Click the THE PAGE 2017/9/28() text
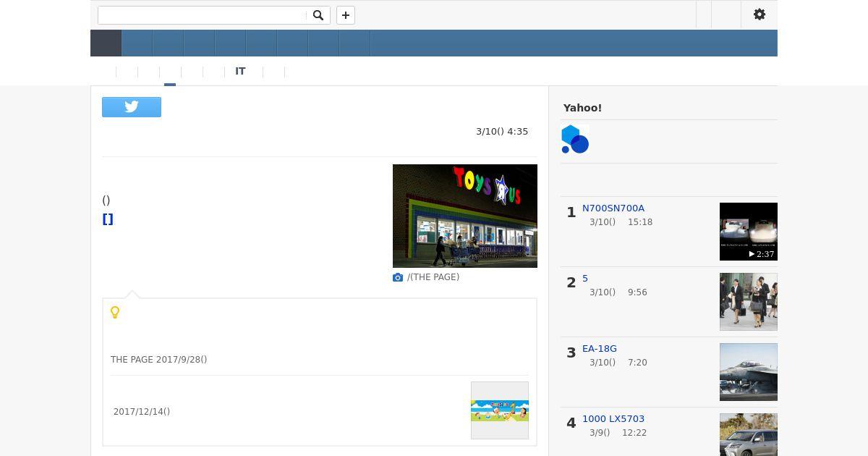 click(x=159, y=360)
